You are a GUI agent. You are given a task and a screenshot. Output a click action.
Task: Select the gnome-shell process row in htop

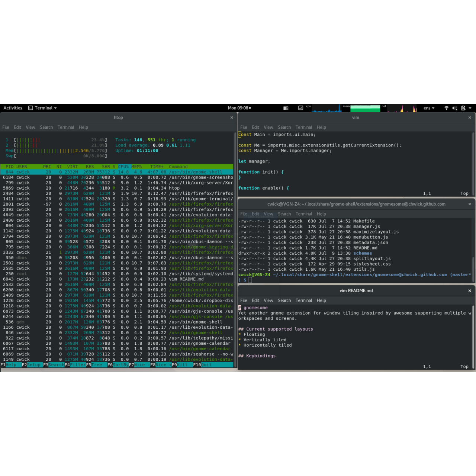pos(112,172)
